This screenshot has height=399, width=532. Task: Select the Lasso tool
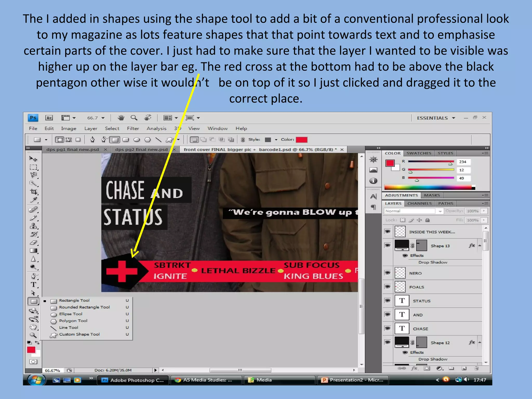[33, 175]
